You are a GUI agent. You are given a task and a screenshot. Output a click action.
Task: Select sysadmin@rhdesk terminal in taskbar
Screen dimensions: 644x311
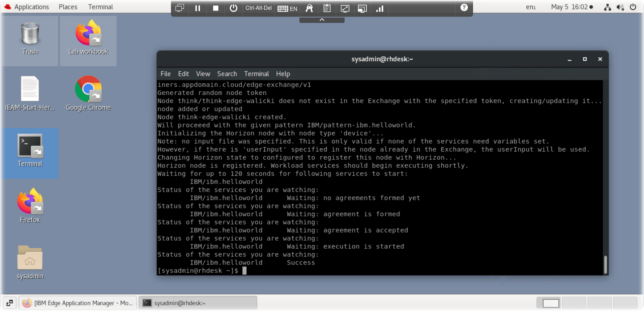(198, 303)
